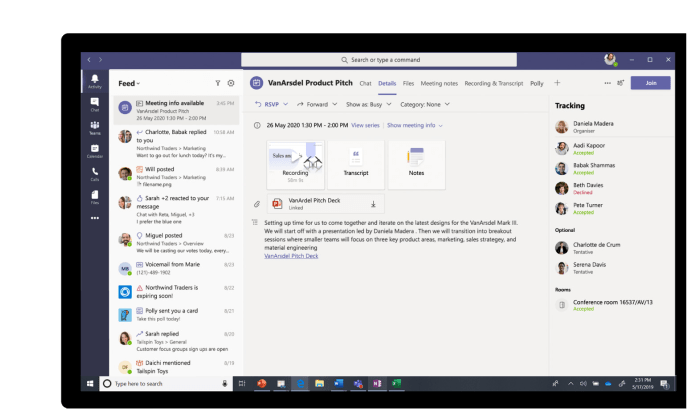
Task: Click the feed filter funnel icon
Action: click(x=218, y=83)
